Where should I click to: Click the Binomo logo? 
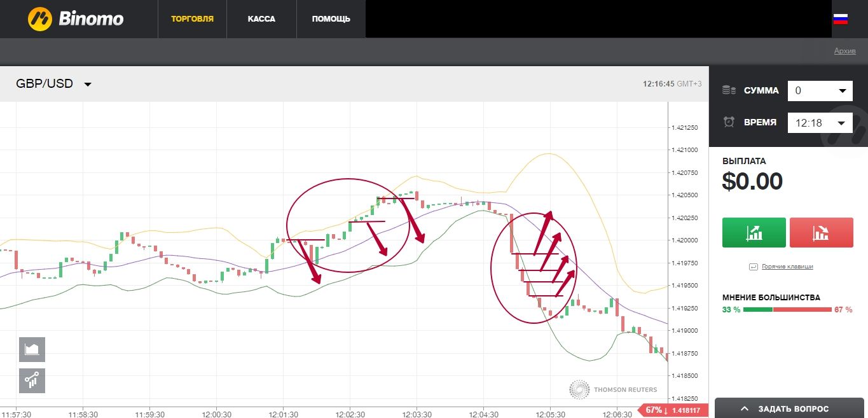[x=76, y=18]
